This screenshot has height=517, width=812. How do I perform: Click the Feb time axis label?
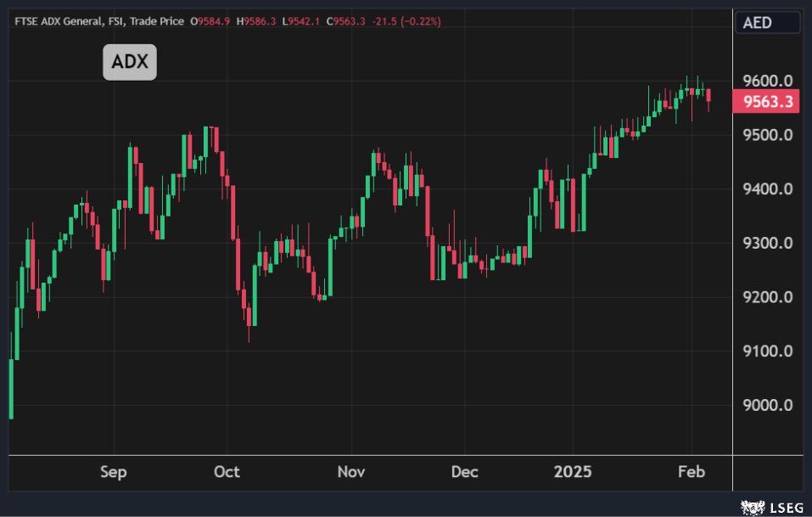692,472
